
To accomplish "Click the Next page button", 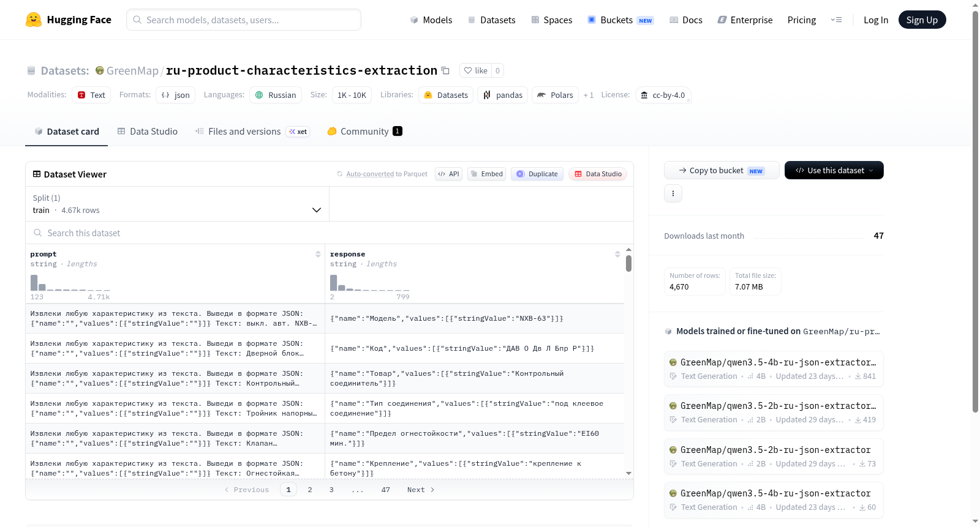I will [x=421, y=490].
